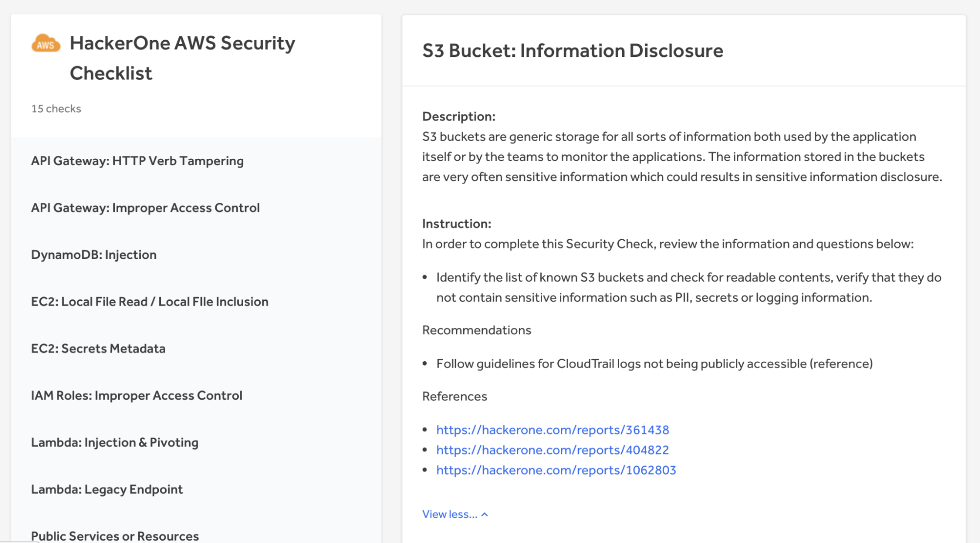980x543 pixels.
Task: Open HackerOne report 404822 link
Action: (x=552, y=450)
